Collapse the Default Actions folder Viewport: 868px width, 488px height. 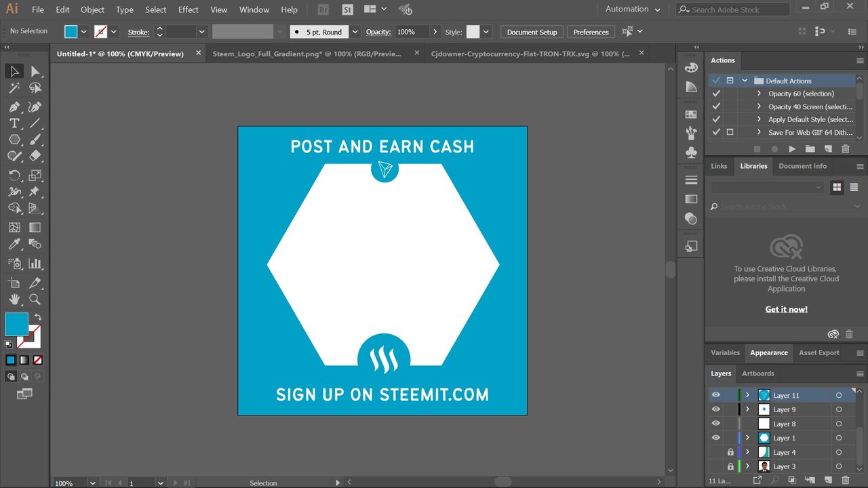745,81
